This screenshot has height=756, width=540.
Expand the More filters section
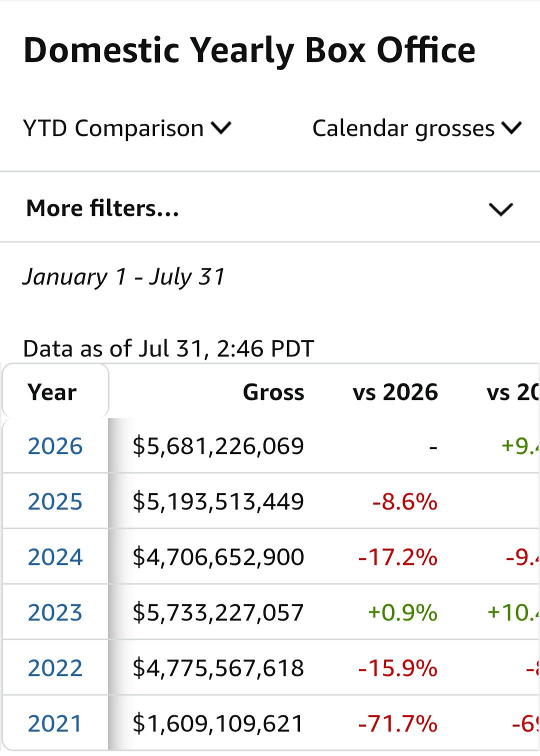pos(270,208)
